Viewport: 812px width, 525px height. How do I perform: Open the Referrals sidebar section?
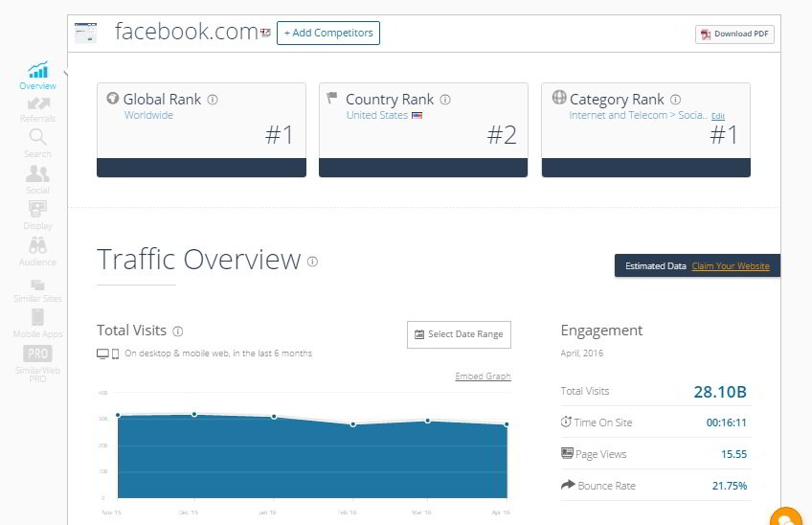37,109
